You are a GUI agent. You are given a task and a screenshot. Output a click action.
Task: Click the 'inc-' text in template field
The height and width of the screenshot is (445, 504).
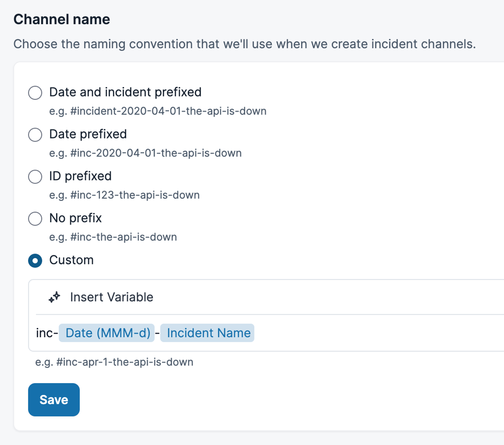click(47, 333)
